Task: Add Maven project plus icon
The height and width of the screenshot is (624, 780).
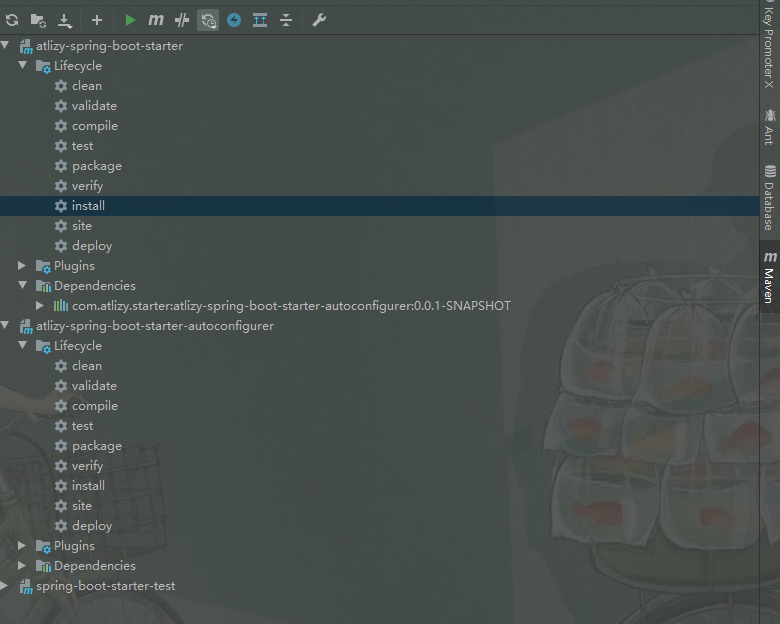Action: coord(97,20)
